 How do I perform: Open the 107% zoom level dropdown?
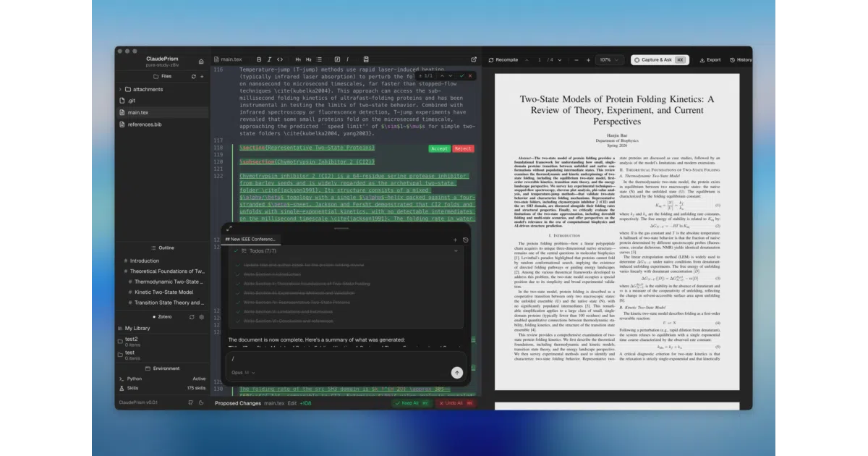pos(609,60)
